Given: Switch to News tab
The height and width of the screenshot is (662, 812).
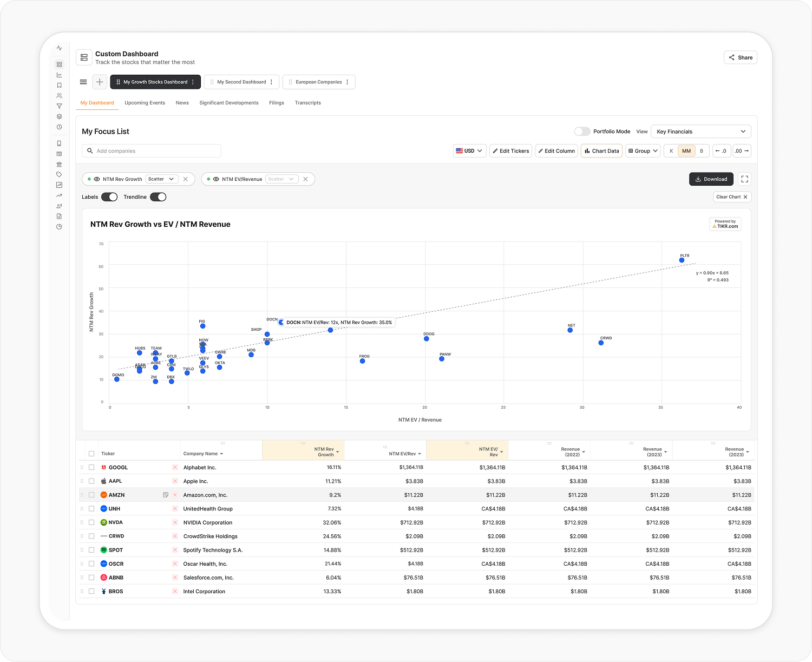Looking at the screenshot, I should point(182,103).
